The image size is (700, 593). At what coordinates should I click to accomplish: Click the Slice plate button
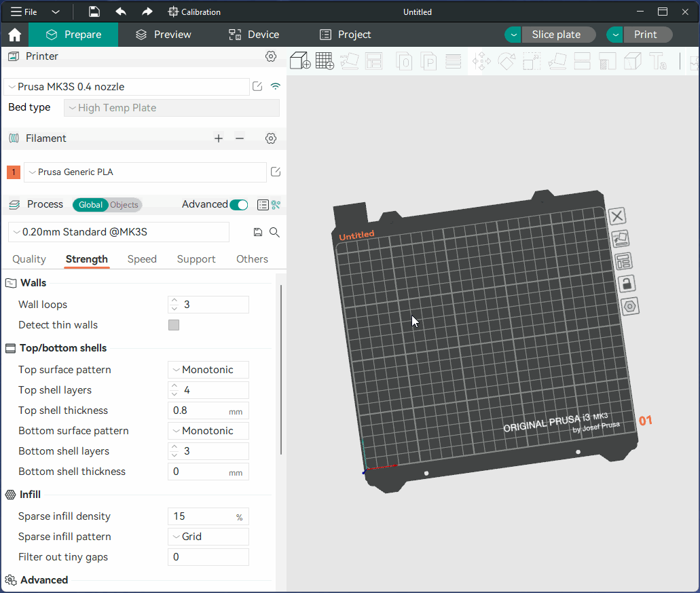[558, 35]
